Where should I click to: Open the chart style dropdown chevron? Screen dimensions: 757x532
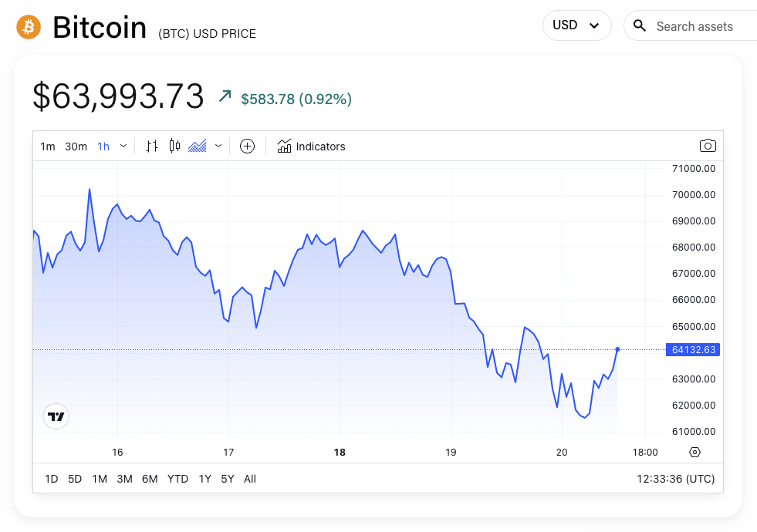click(x=218, y=145)
